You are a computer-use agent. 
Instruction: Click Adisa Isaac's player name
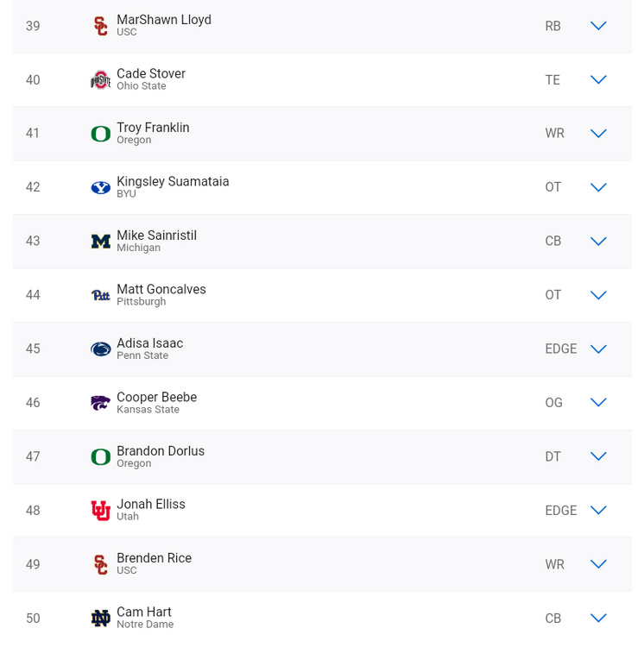150,343
